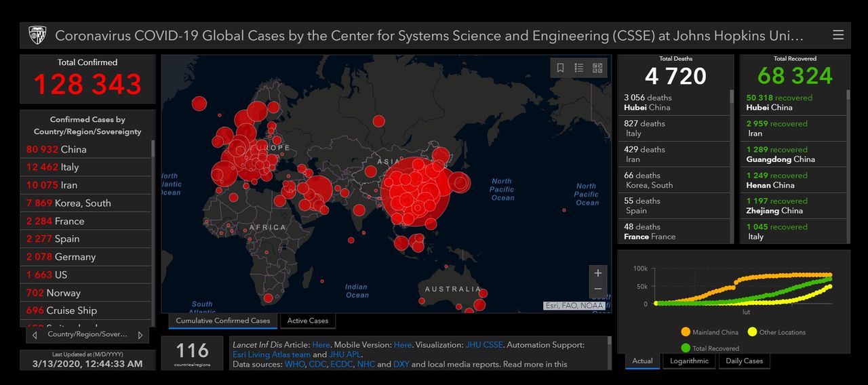Click 50 318 recovered Hubei China entry
868x385 pixels.
coord(794,102)
